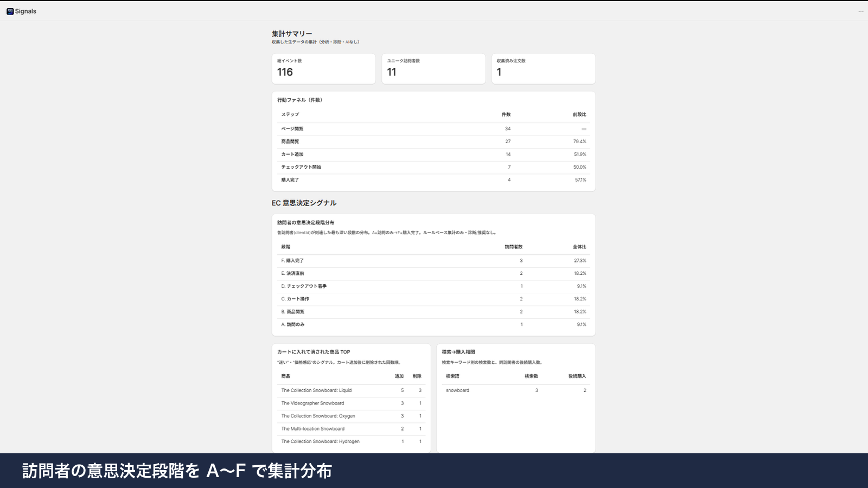Select The Collection Snowboard: Hydrogen row
The image size is (868, 488).
pos(351,441)
